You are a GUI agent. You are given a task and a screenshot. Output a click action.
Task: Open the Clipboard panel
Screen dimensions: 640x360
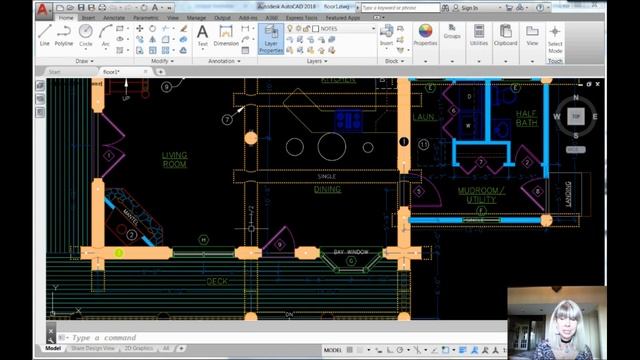pos(505,34)
